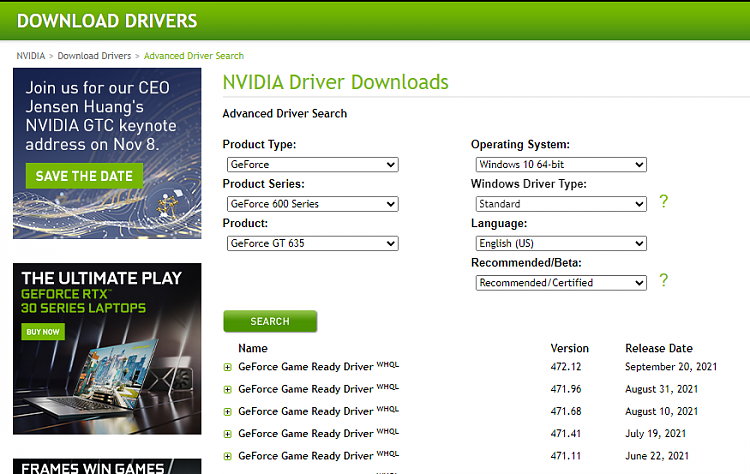Click the help question mark beside Recommended/Beta
The width and height of the screenshot is (750, 474).
[663, 280]
